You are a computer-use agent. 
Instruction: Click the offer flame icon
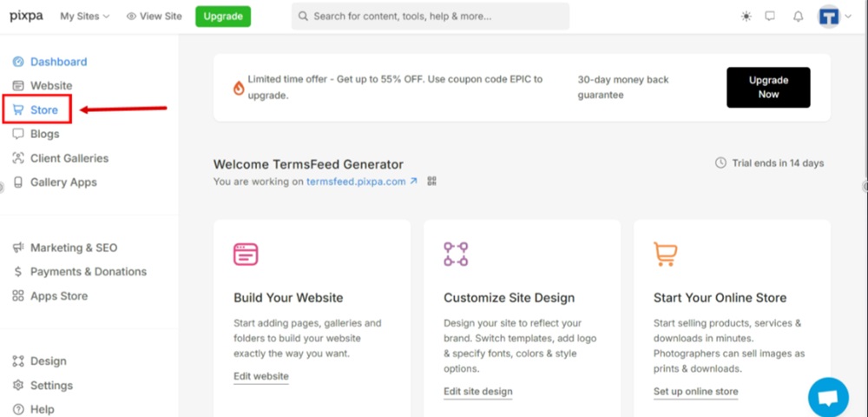(239, 88)
